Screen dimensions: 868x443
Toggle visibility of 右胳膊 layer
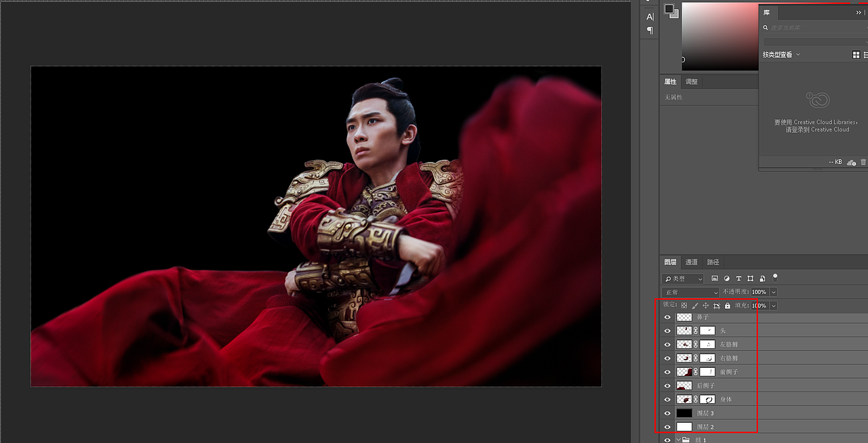point(667,358)
